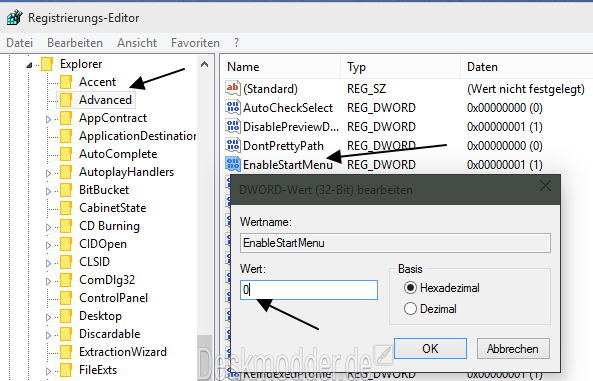Click the '(Wert nicht festgelegt)' data cell
Viewport: 593px width, 381px height.
(x=526, y=89)
